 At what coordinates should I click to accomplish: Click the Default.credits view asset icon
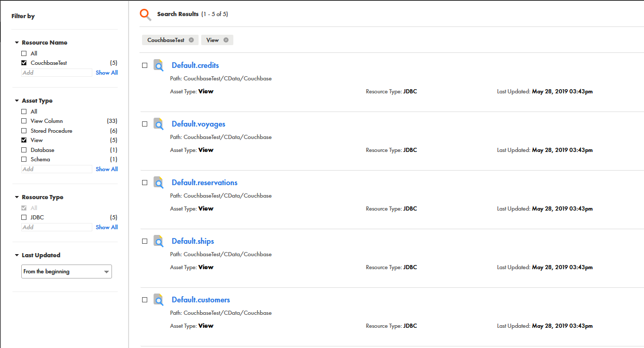[159, 65]
